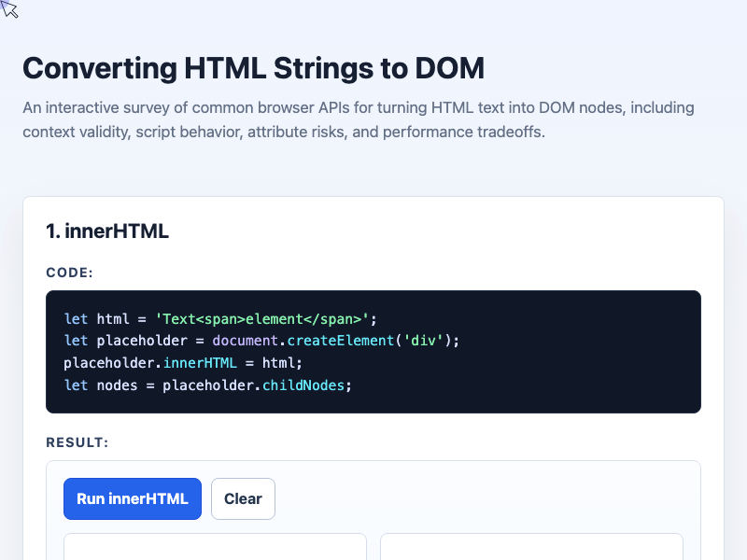Click the Clear button

pos(243,498)
